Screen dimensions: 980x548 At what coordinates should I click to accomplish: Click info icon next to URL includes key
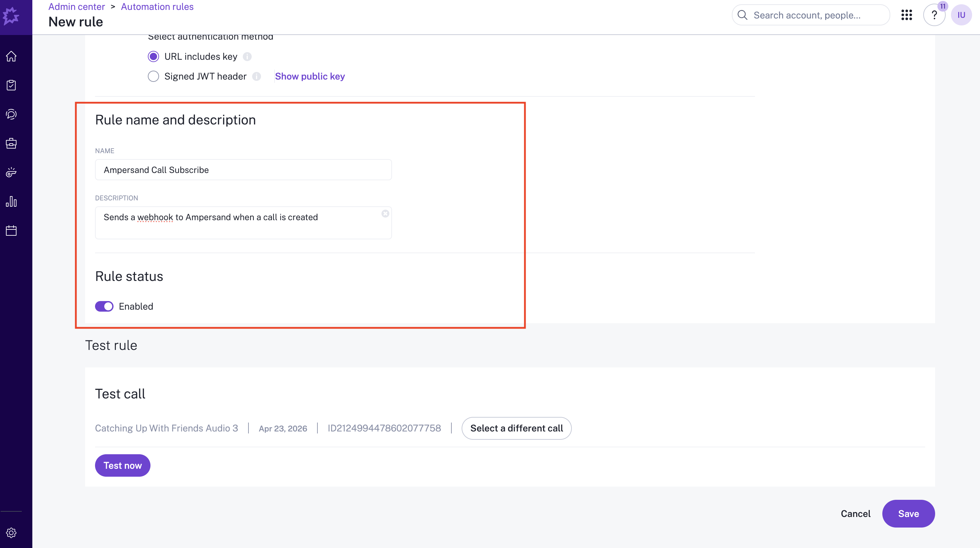[x=247, y=57]
